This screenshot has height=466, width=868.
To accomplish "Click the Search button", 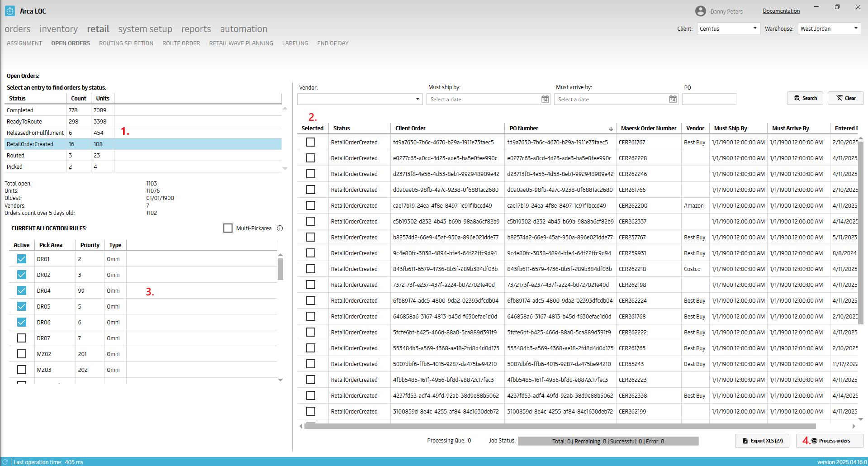I will point(805,98).
